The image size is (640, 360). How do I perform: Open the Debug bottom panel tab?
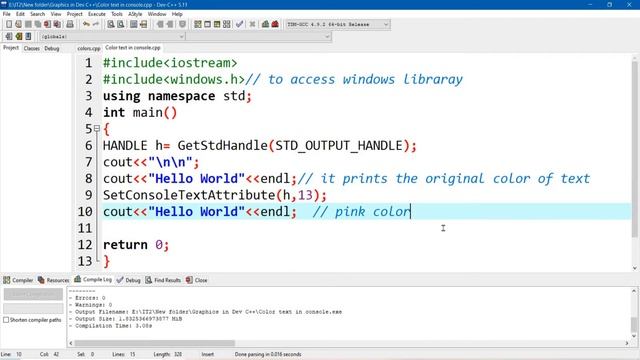(129, 280)
